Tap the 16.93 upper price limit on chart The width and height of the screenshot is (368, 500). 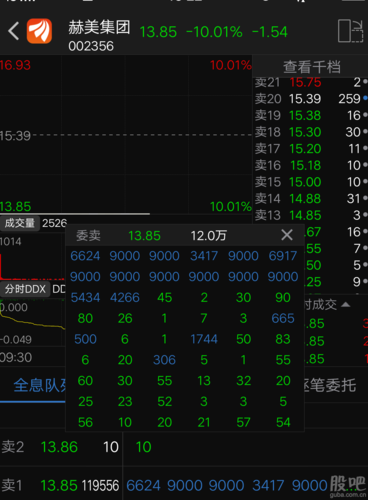[x=15, y=65]
